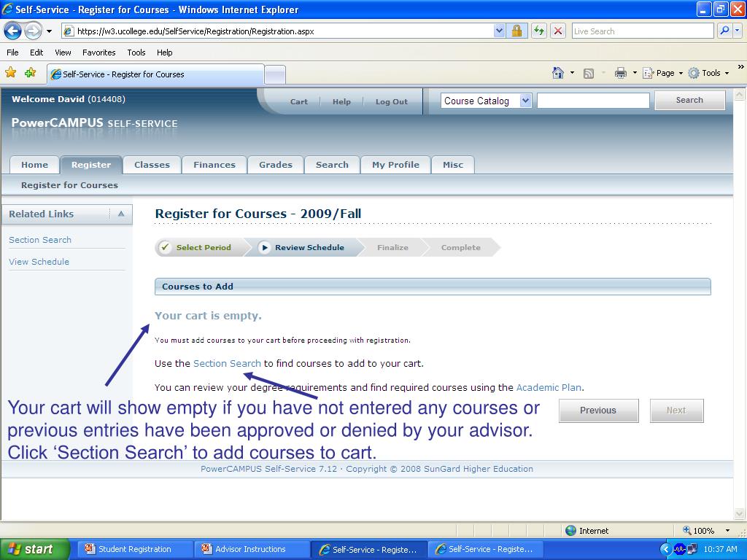
Task: Click the Next button
Action: tap(676, 411)
